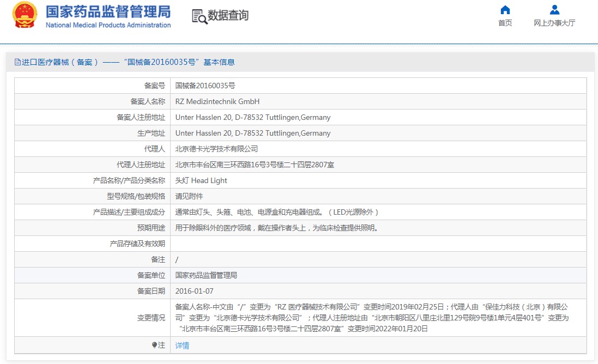Click the 请见附件 specification cell
598x364 pixels.
189,196
